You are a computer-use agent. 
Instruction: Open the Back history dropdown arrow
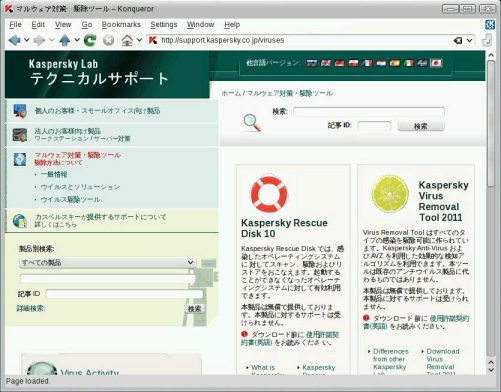click(x=26, y=40)
